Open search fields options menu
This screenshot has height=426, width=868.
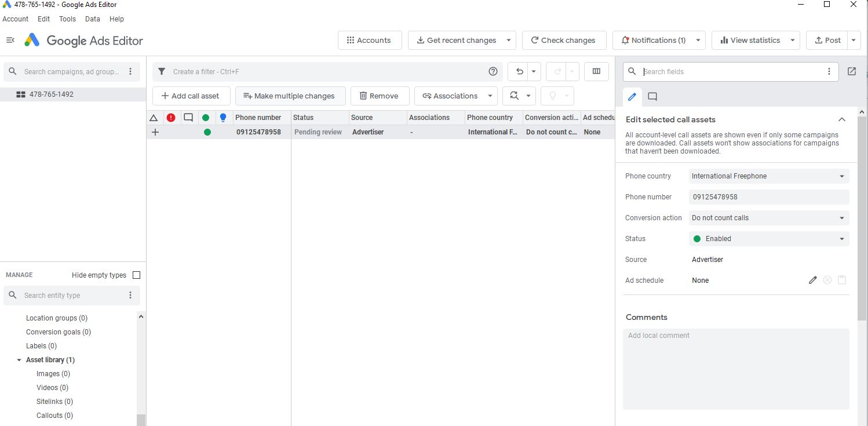click(829, 71)
